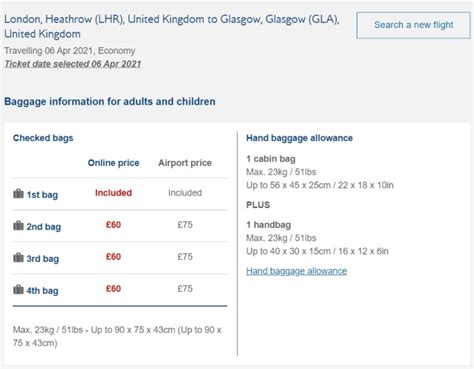Screen dimensions: 474x369
Task: Click the Checked bags heading
Action: point(43,138)
